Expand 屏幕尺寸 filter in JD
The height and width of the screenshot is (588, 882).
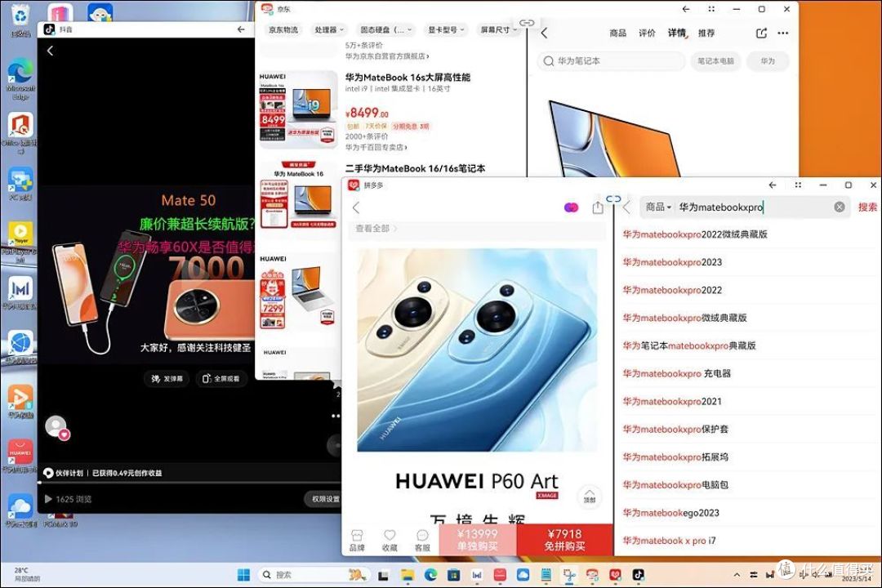click(498, 30)
